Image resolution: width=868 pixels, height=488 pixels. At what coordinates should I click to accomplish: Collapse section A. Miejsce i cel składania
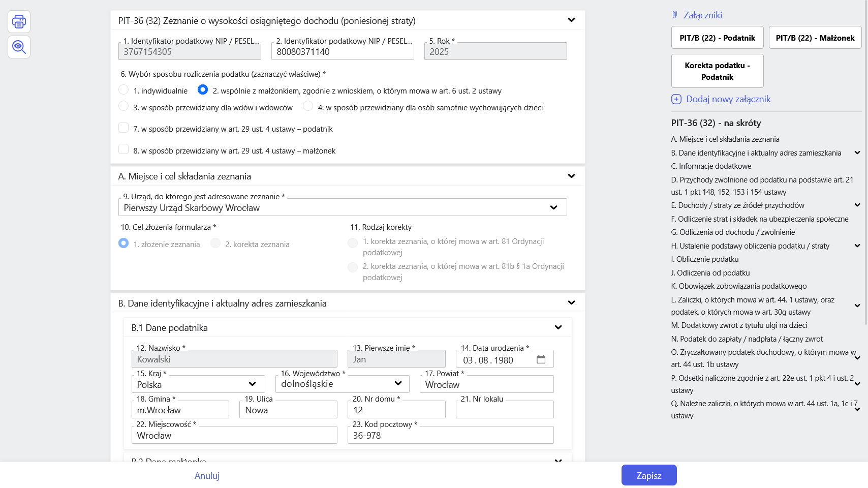(x=571, y=176)
